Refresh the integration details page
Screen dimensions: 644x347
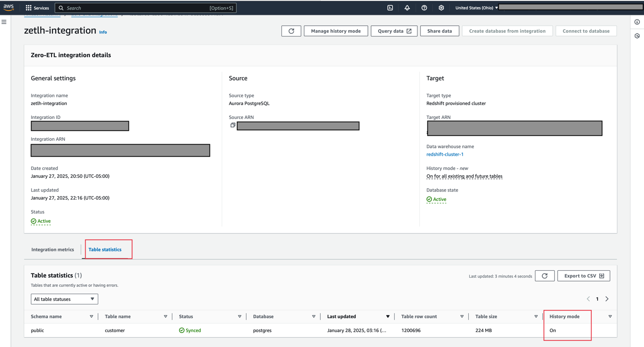[291, 31]
